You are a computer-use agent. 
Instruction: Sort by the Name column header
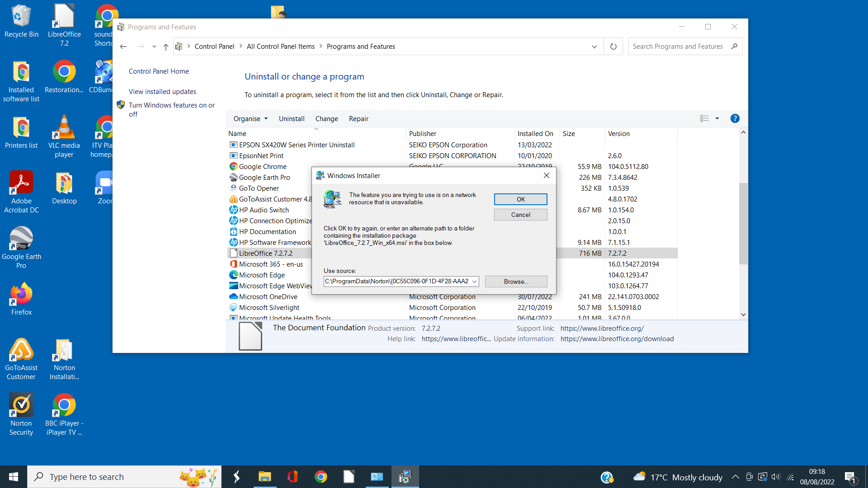(x=316, y=134)
